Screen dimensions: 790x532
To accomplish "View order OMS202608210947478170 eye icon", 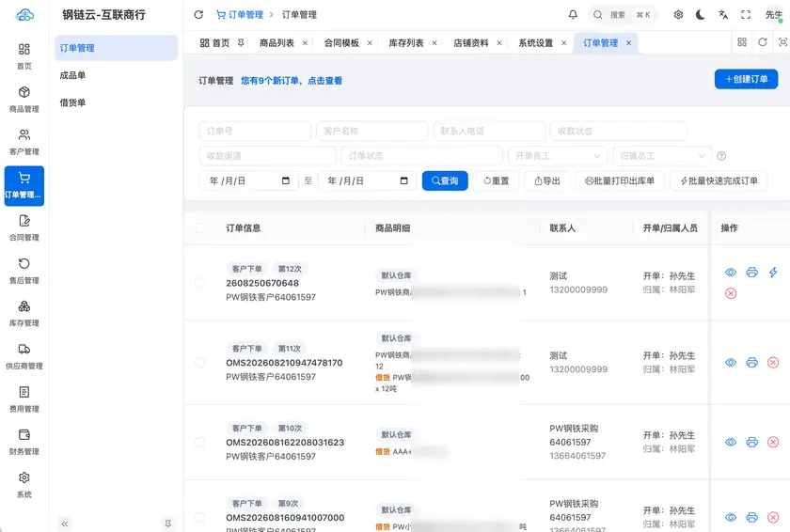I will coord(731,363).
